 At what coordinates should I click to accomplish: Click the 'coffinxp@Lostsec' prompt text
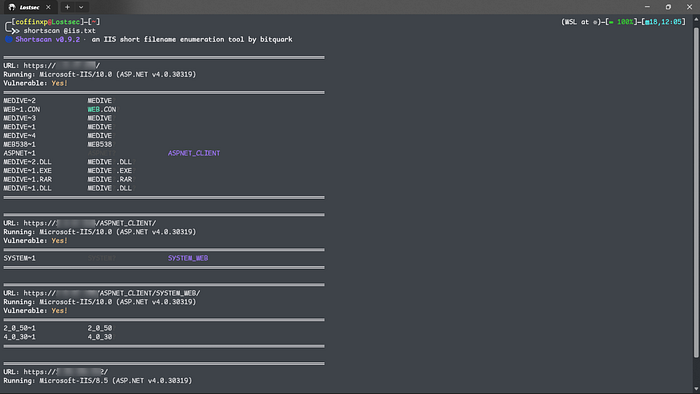[x=48, y=22]
